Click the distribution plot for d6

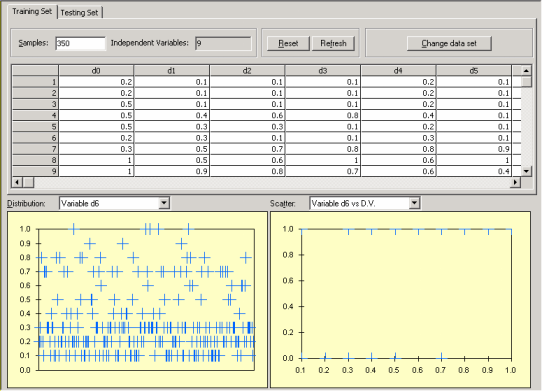point(137,299)
